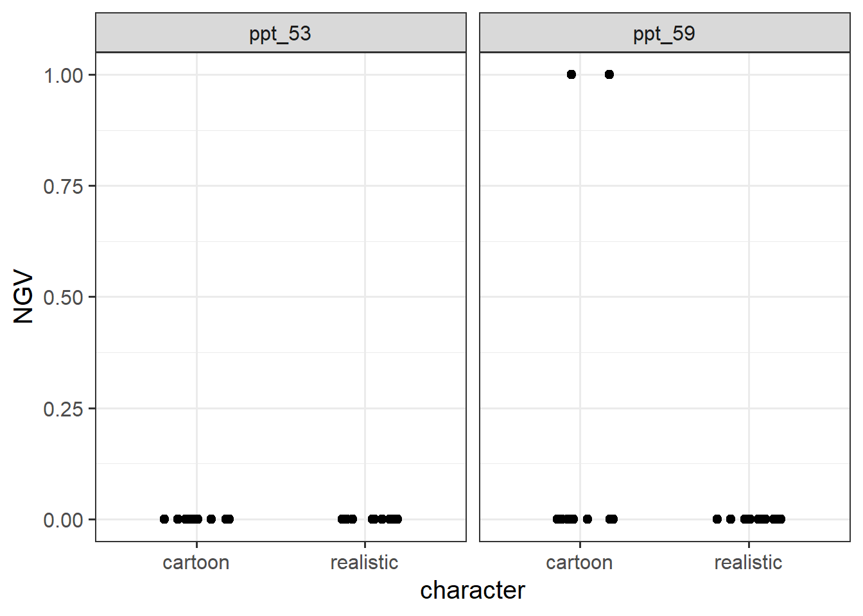The image size is (863, 616).
Task: Click the 1.00 y-axis tick label
Action: 63,76
